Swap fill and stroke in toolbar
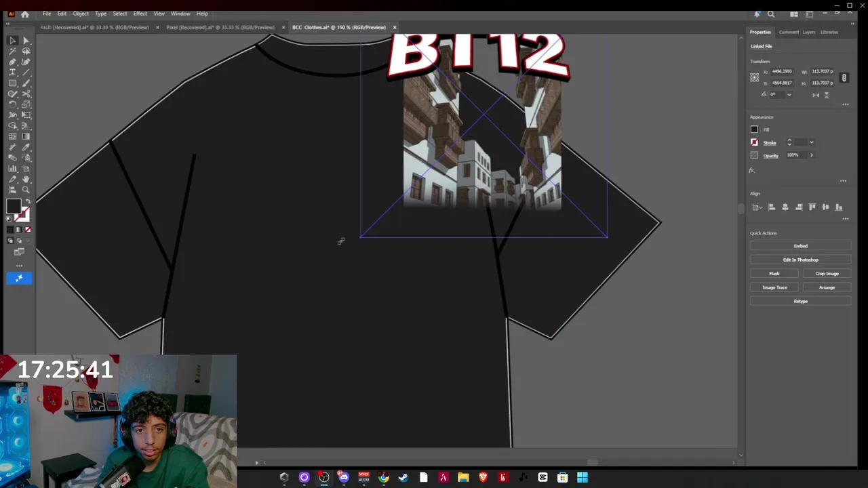Screen dimensions: 868x488 click(x=28, y=201)
